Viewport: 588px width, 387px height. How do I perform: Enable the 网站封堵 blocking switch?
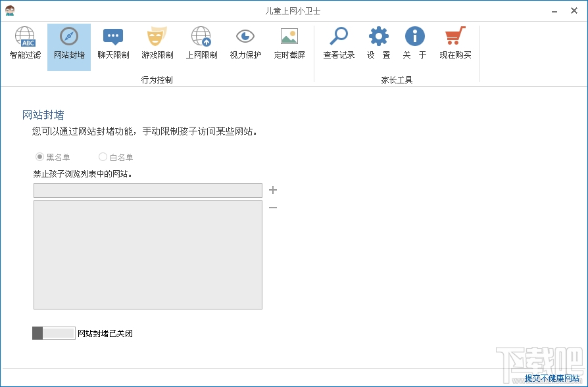click(54, 333)
